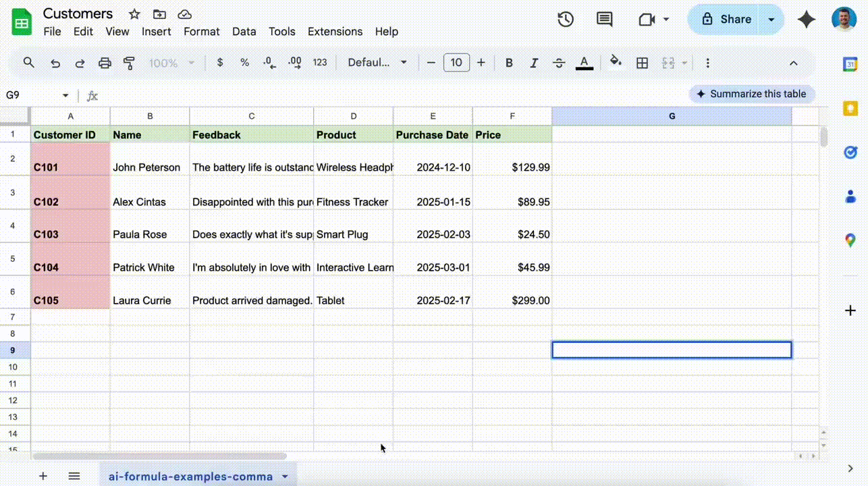868x486 pixels.
Task: Search the menus magnifier icon
Action: (28, 63)
